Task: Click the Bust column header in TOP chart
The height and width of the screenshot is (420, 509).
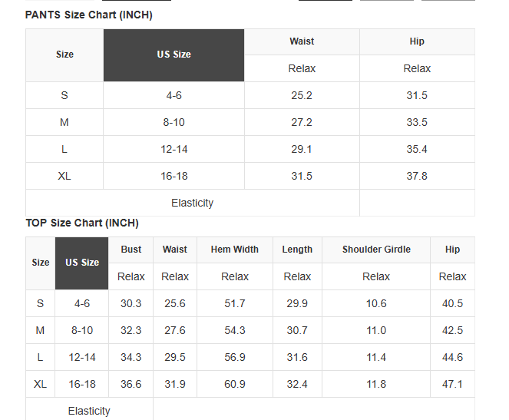Action: coord(131,250)
